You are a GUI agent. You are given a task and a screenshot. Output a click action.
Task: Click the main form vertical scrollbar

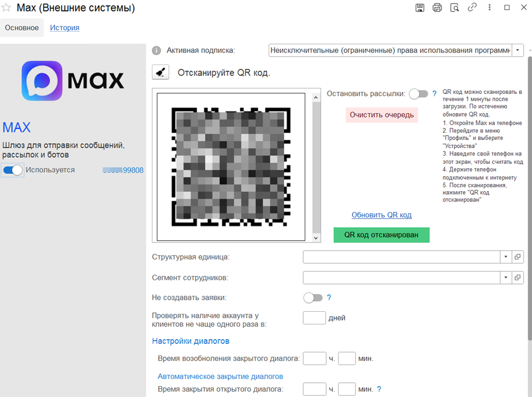[x=530, y=199]
